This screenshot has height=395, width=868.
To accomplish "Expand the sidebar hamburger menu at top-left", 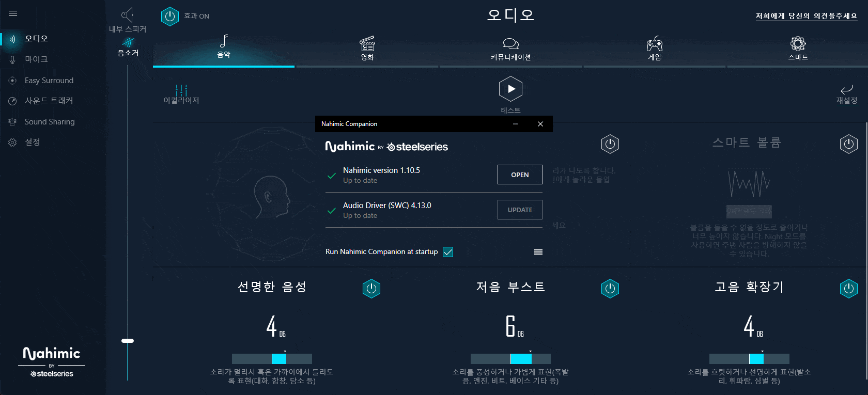I will pyautogui.click(x=13, y=13).
